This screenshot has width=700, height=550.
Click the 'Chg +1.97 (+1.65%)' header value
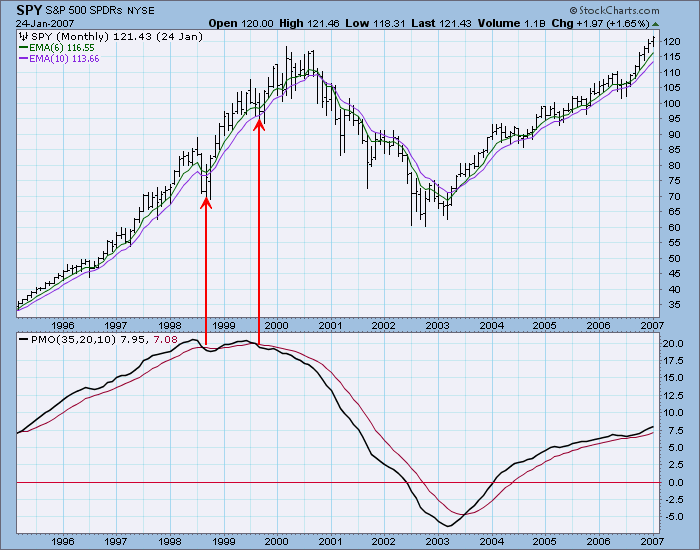(x=600, y=23)
